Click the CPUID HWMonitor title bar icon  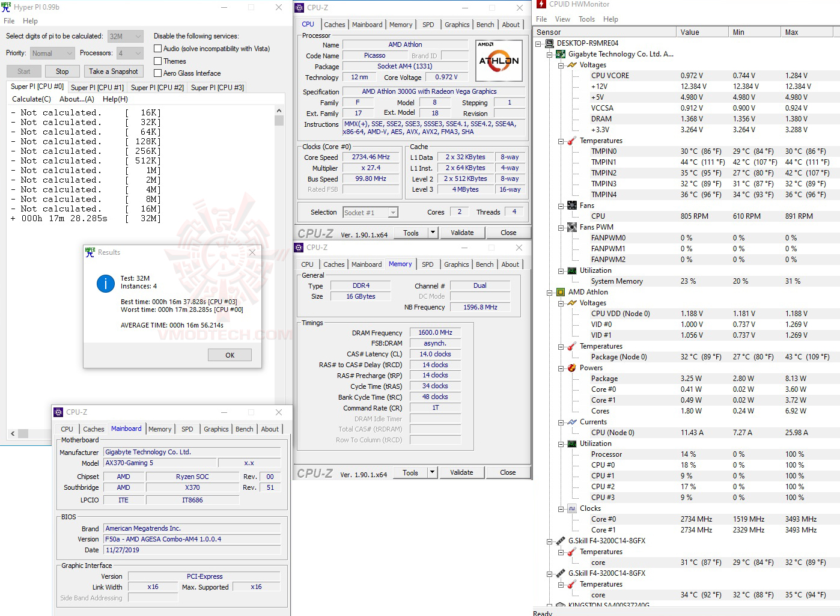(541, 4)
